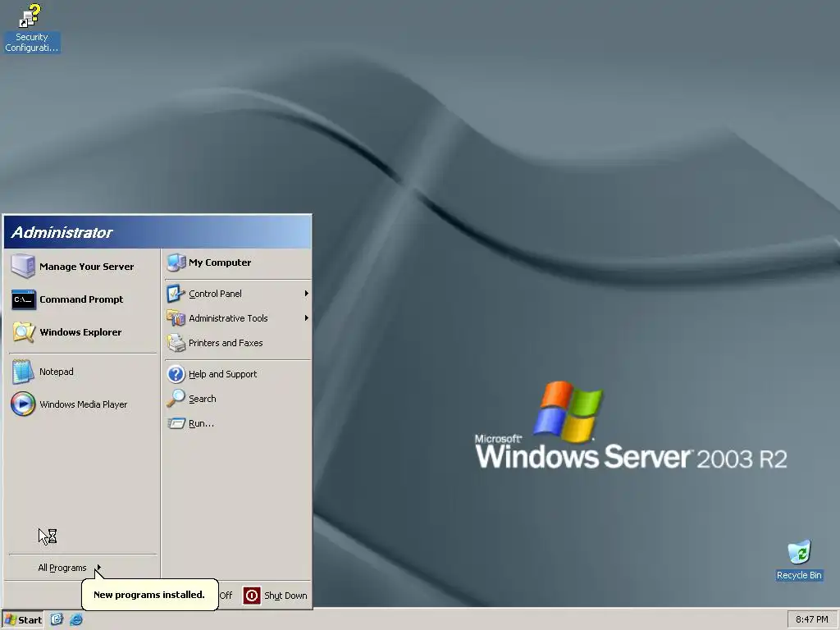Open Windows Explorer folder icon
Screen dimensions: 840x630
coord(24,332)
